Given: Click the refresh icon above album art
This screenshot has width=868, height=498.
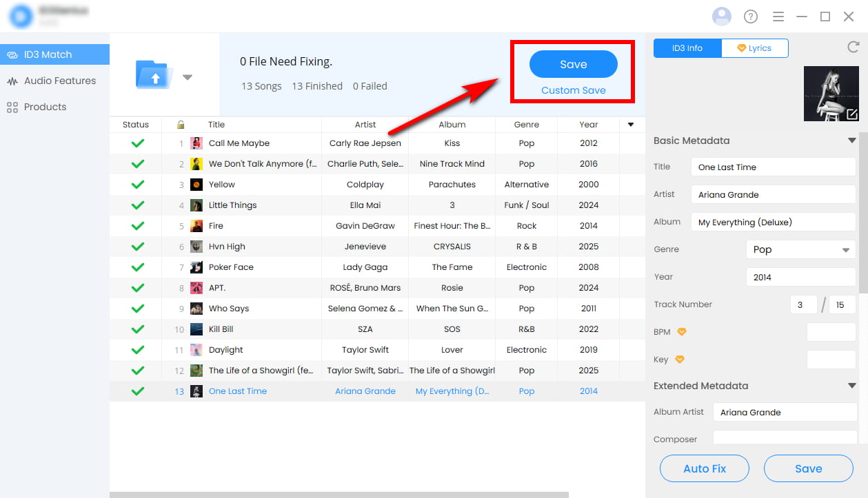Looking at the screenshot, I should point(852,48).
